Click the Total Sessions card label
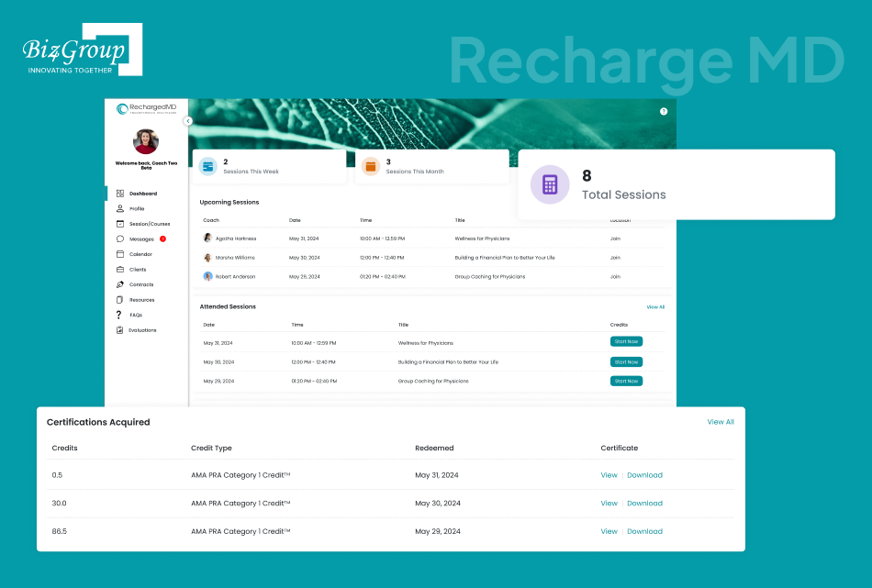872x588 pixels. [x=624, y=195]
